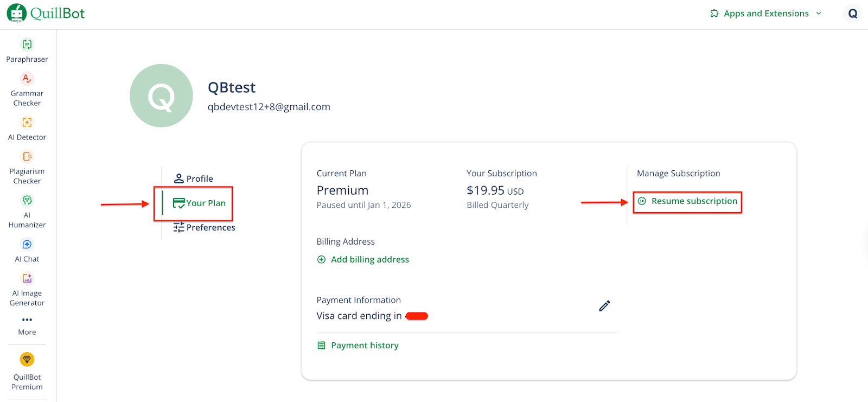Edit payment information with pencil icon

(x=604, y=306)
